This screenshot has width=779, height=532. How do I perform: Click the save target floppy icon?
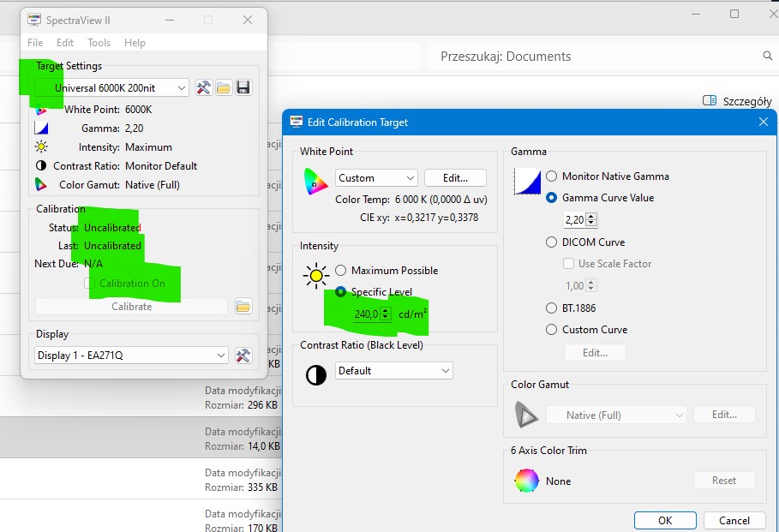[x=243, y=88]
